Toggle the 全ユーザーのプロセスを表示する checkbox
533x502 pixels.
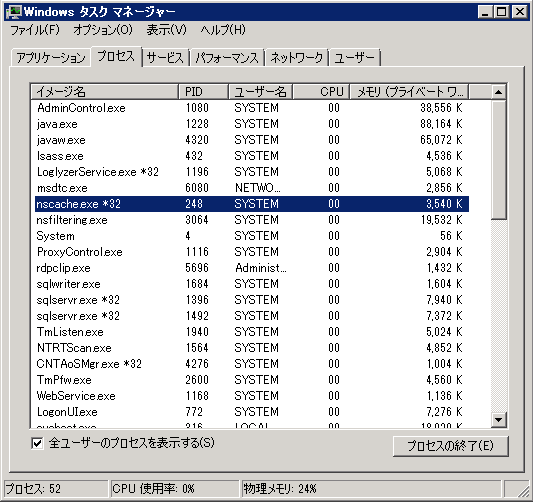37,443
